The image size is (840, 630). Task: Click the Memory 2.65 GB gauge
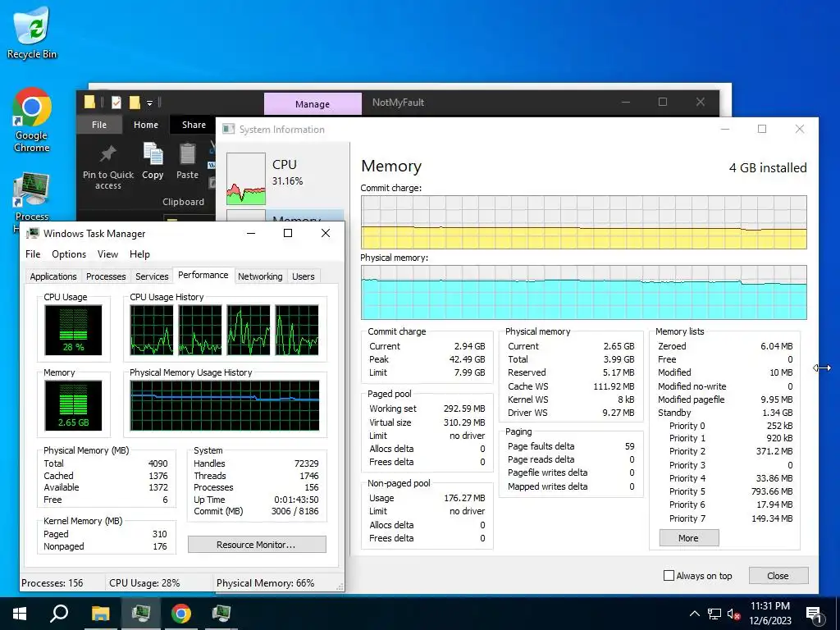[73, 405]
